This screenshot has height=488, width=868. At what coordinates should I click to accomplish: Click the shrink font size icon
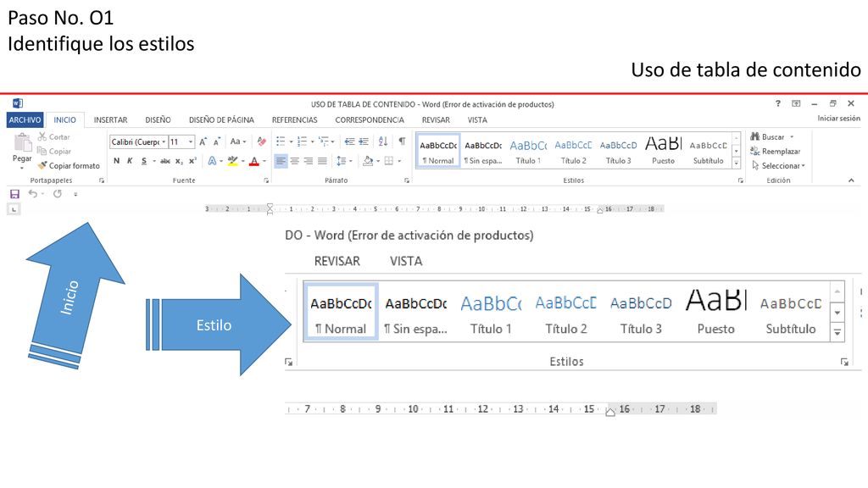coord(217,141)
